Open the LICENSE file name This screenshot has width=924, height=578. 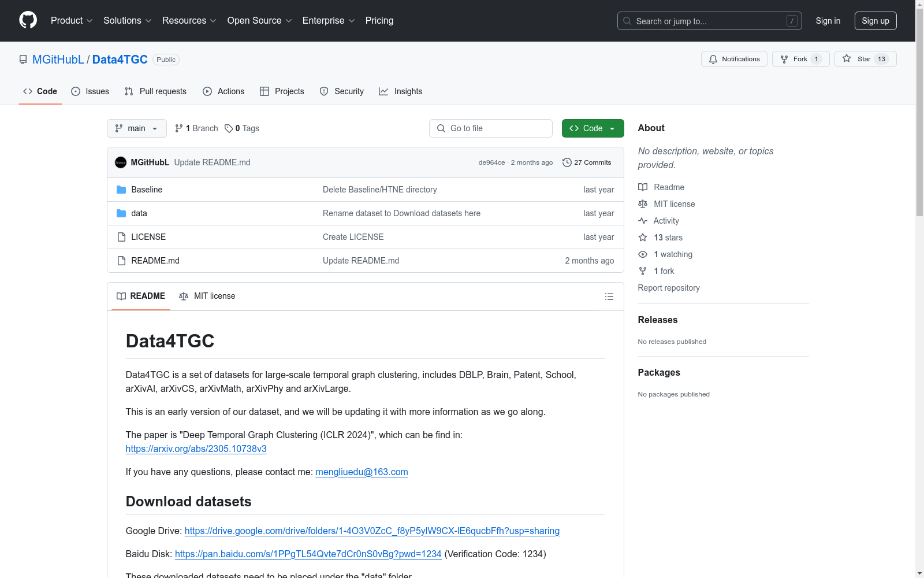click(148, 237)
